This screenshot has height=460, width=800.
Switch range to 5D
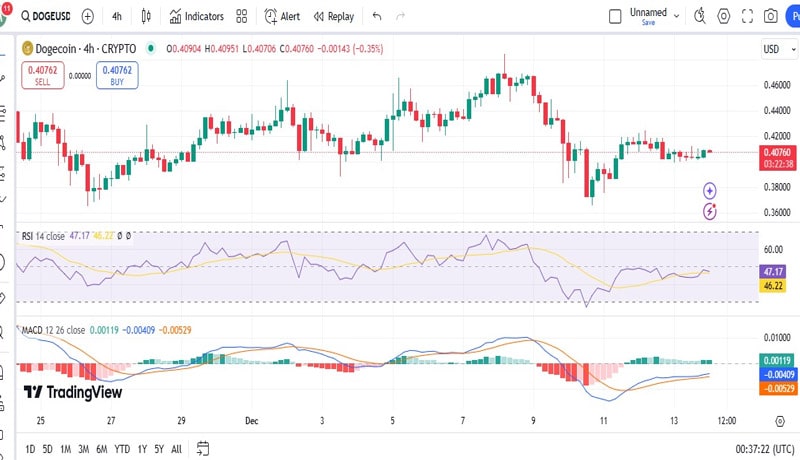pos(47,449)
